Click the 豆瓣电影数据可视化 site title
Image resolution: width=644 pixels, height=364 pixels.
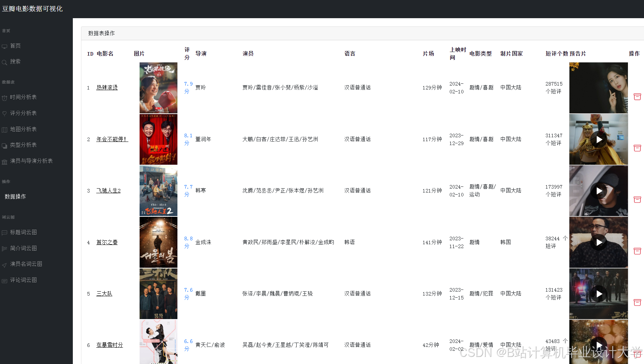click(32, 9)
